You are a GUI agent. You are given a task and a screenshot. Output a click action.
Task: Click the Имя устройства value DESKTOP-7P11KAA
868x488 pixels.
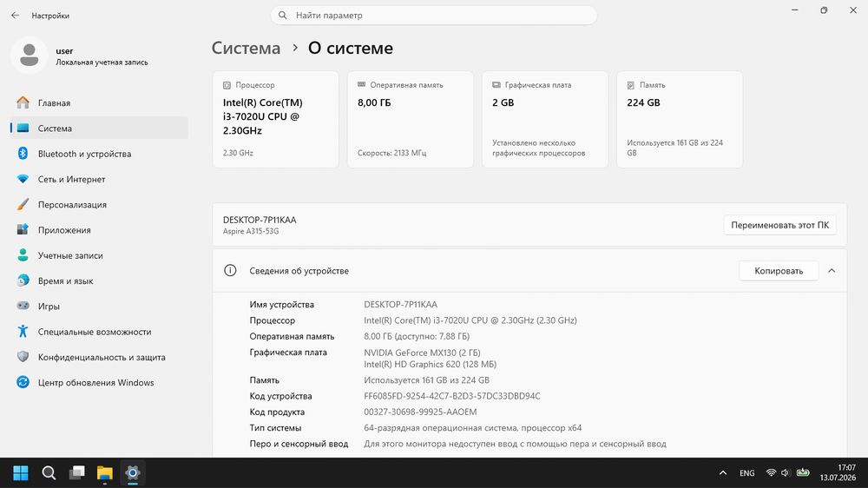coord(400,305)
